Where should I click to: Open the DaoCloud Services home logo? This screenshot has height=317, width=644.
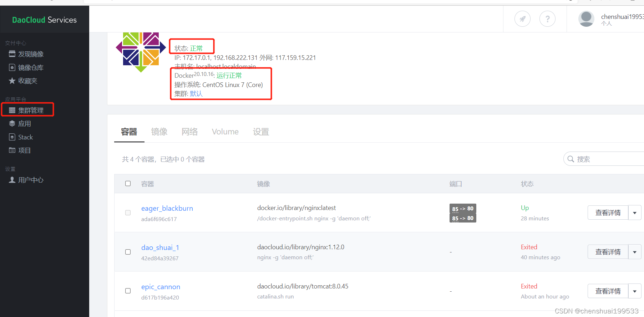[44, 20]
